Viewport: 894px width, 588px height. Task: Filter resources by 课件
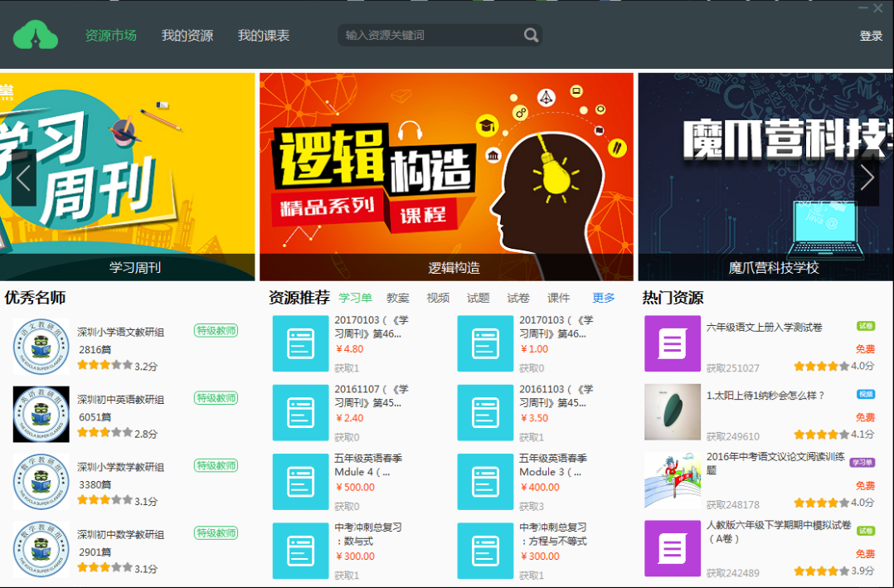tap(558, 298)
